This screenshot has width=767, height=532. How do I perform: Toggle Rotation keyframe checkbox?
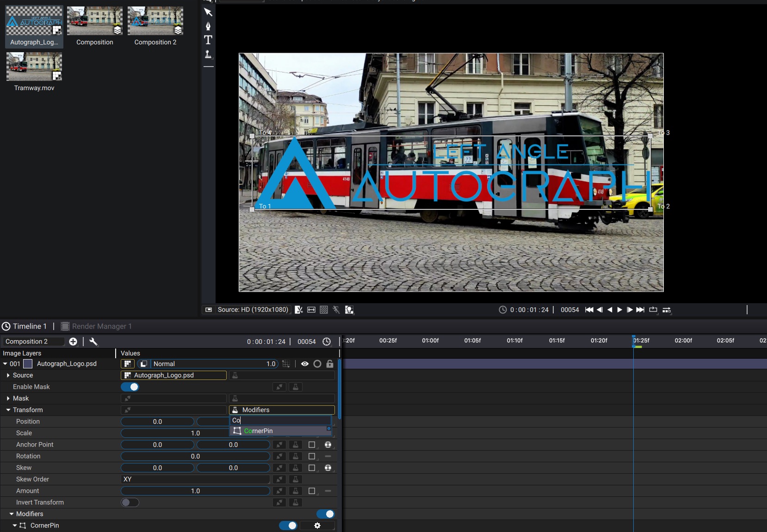(x=312, y=456)
